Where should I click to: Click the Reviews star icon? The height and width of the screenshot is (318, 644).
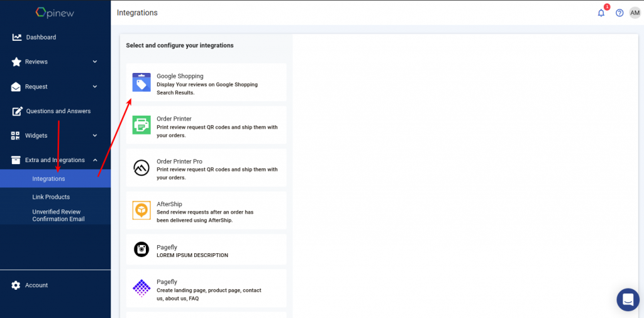16,62
